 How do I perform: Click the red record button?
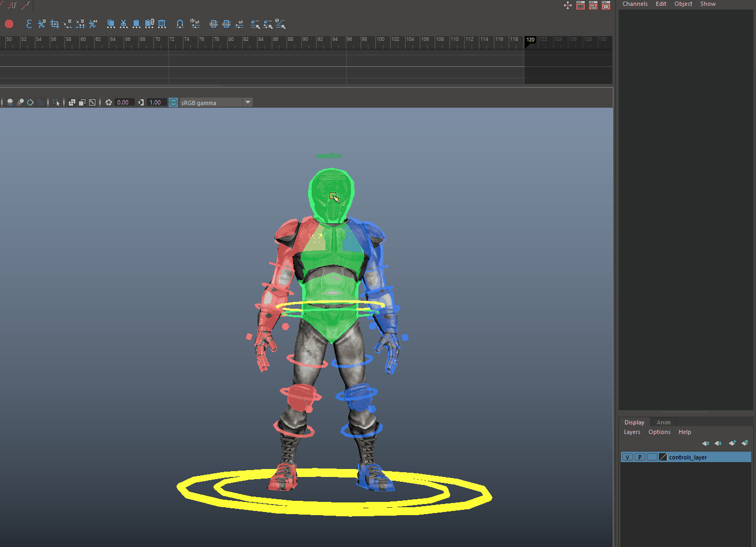pyautogui.click(x=9, y=24)
